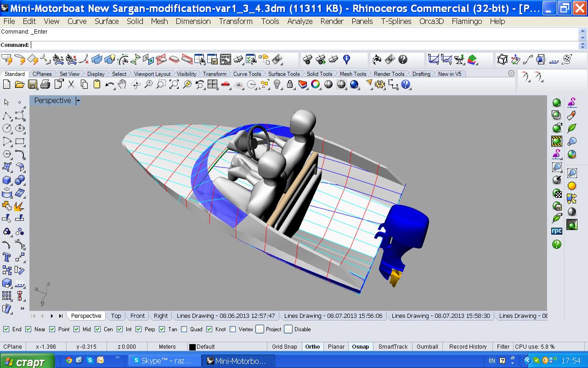Toggle Gumball in the status bar

coord(427,347)
